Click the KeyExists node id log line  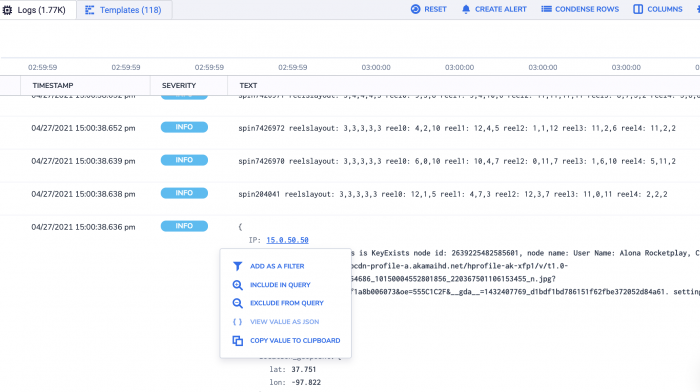coord(525,253)
